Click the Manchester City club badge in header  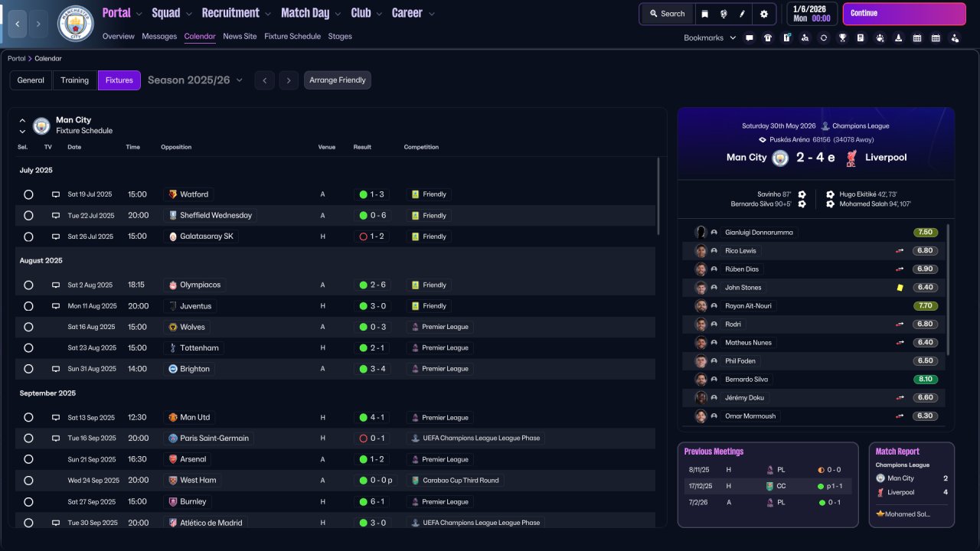pyautogui.click(x=76, y=24)
